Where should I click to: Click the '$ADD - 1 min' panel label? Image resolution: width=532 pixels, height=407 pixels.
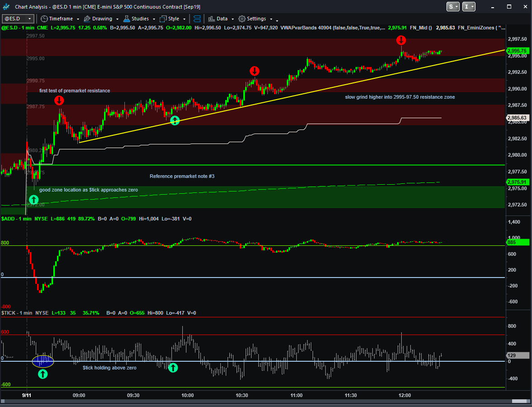16,219
